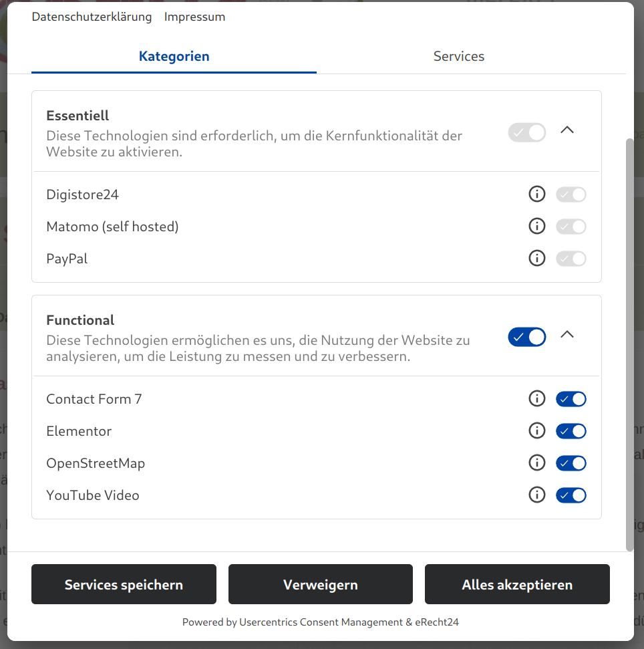Switch to the Services tab
This screenshot has width=644, height=649.
458,57
